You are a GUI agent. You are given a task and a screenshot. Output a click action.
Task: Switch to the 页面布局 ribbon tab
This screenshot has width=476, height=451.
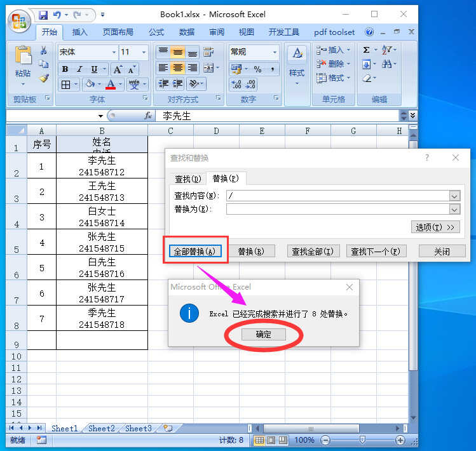[118, 32]
